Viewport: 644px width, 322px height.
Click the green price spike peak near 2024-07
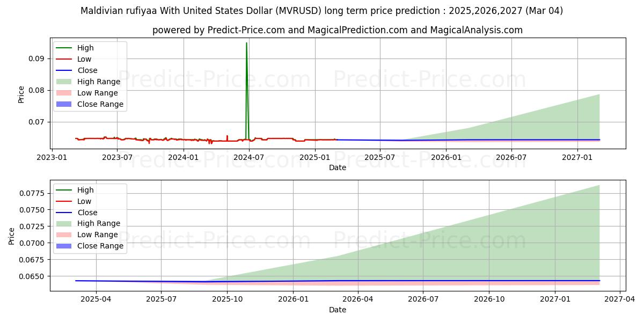246,43
